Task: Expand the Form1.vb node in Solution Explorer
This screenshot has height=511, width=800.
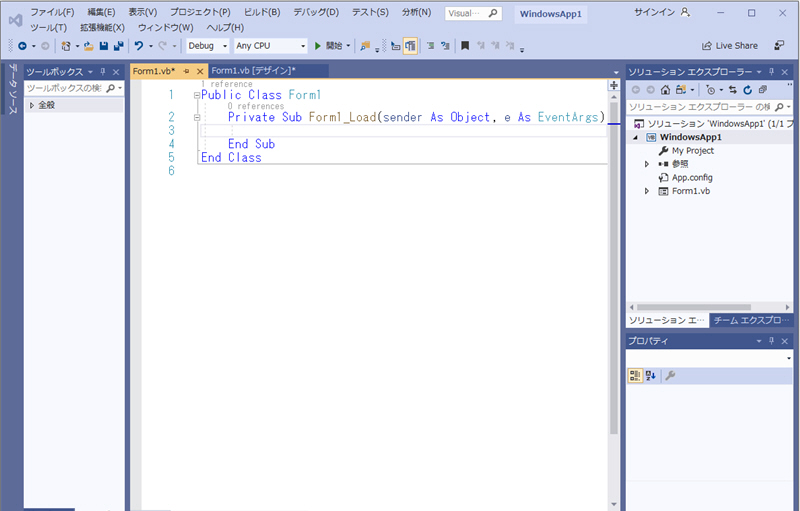Action: point(647,191)
